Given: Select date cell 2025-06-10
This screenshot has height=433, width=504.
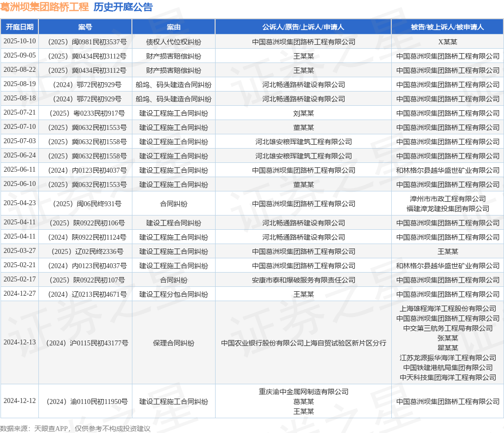Looking at the screenshot, I should click(x=20, y=184).
